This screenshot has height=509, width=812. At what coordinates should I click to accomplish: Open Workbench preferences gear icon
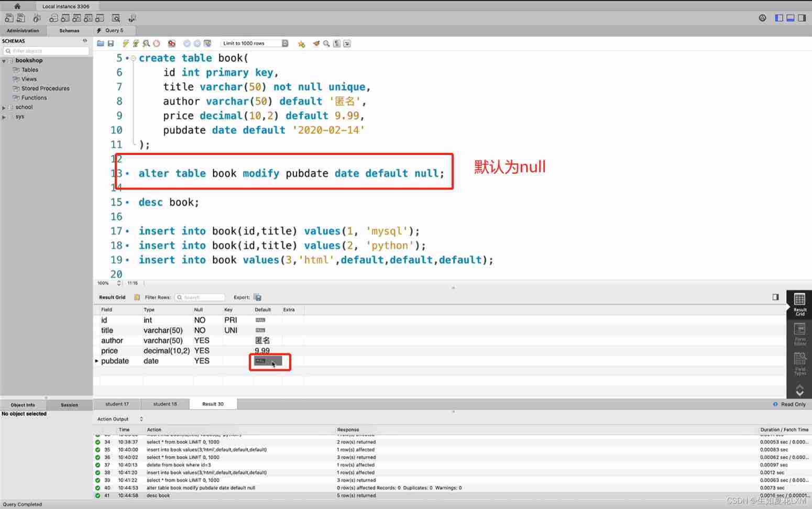(x=762, y=18)
